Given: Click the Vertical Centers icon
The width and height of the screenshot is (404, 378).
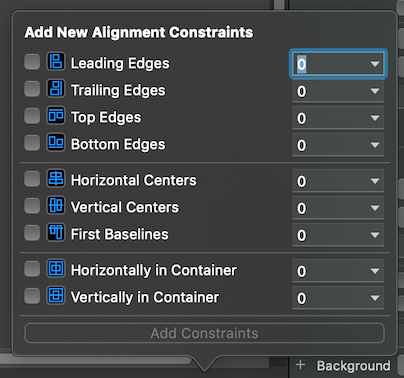Looking at the screenshot, I should point(56,206).
